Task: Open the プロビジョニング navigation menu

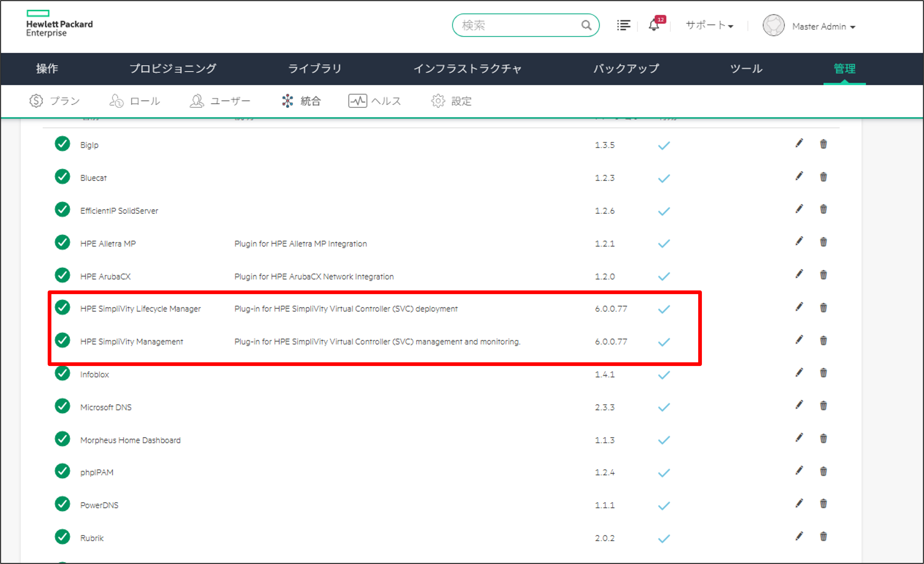Action: click(173, 68)
